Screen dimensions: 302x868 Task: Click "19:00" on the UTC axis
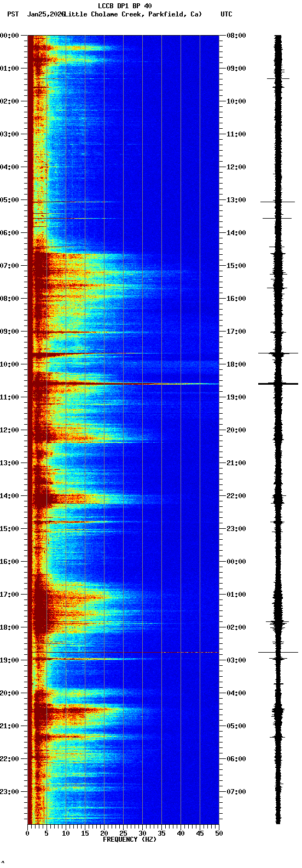236,397
